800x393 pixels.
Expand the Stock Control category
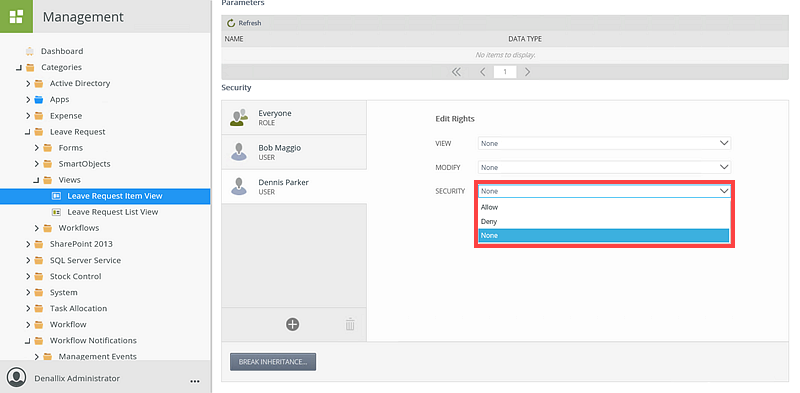tap(28, 276)
